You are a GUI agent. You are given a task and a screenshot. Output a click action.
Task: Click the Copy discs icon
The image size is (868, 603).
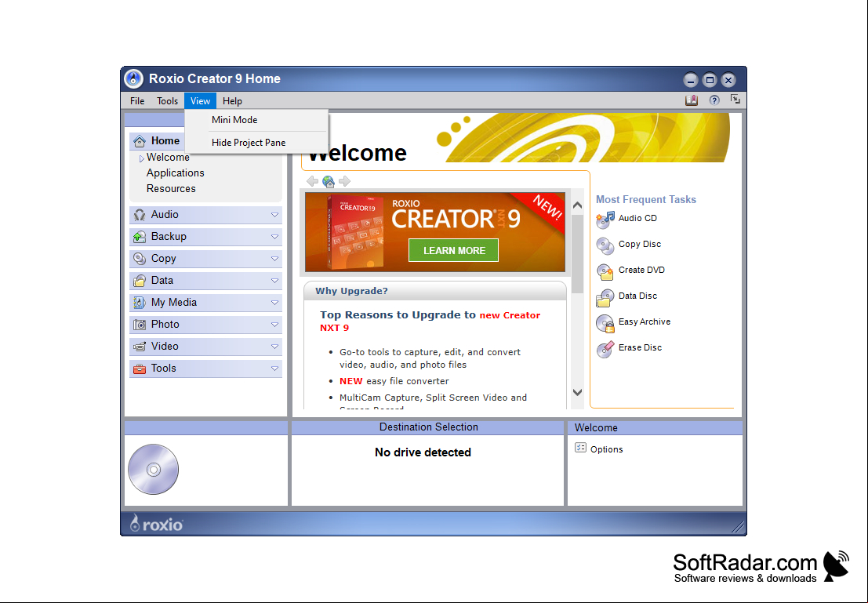pyautogui.click(x=140, y=259)
